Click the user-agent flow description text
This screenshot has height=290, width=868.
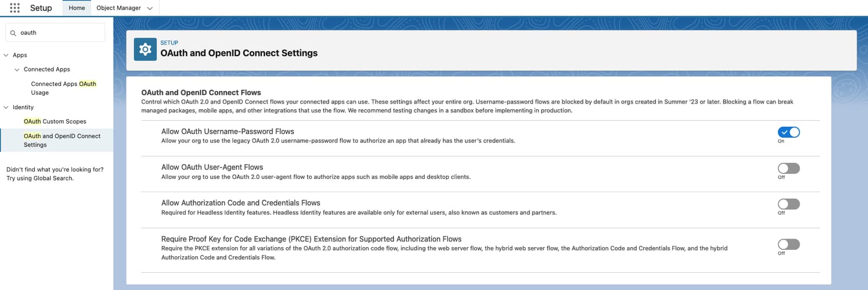pos(316,177)
